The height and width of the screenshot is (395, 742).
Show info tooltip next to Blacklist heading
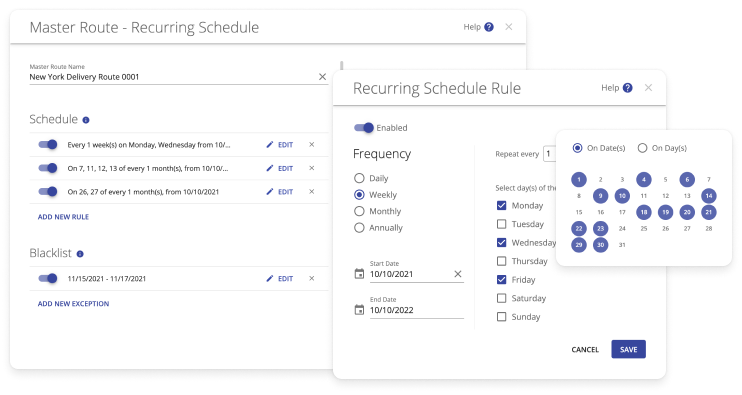80,254
